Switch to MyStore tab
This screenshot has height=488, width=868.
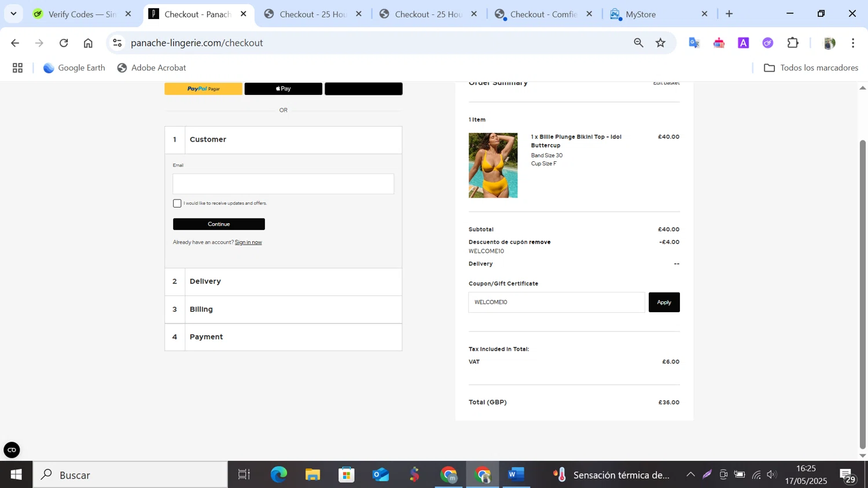(659, 14)
